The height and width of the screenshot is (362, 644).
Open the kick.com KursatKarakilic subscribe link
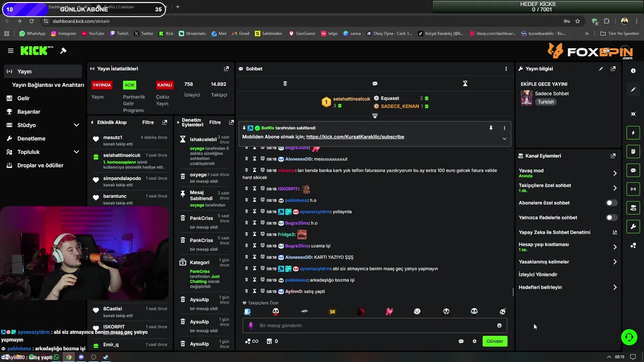tap(355, 137)
